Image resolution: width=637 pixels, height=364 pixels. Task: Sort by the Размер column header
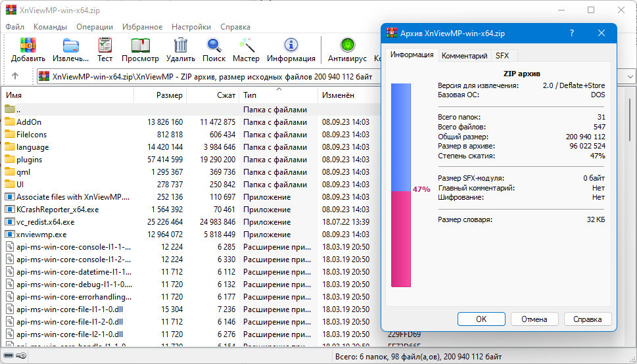coord(160,95)
